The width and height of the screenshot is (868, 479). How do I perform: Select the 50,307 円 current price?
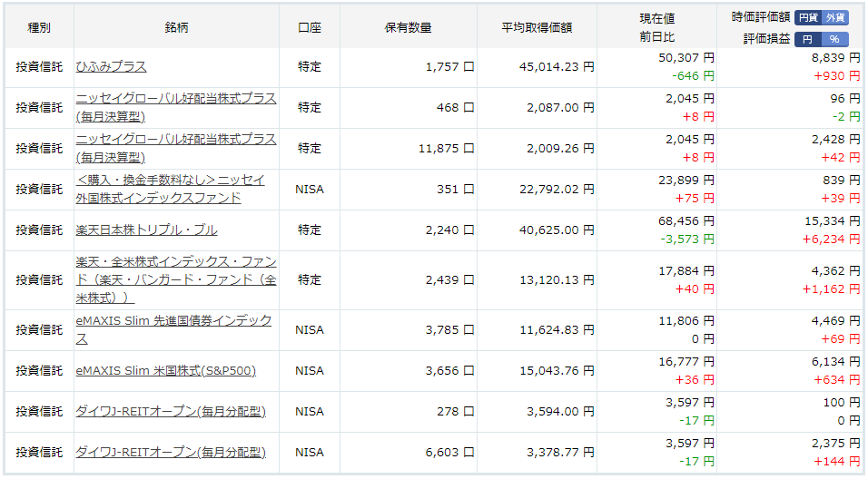tap(686, 57)
